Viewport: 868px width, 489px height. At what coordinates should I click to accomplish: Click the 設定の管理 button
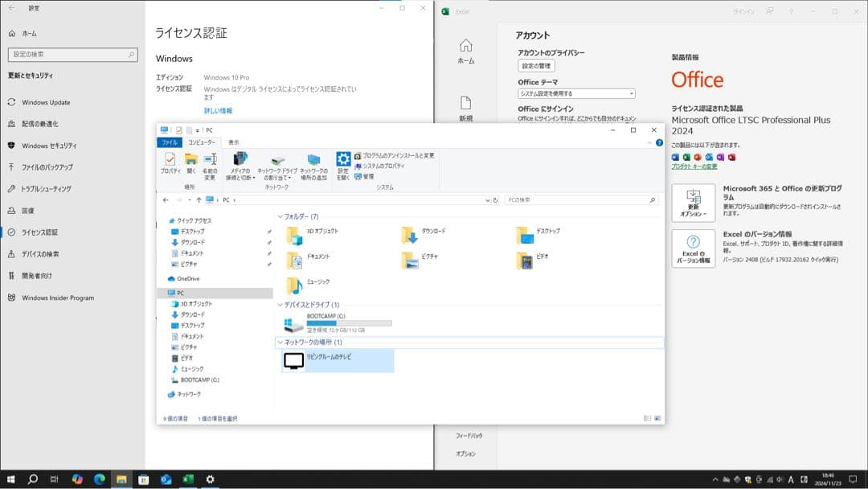[536, 66]
